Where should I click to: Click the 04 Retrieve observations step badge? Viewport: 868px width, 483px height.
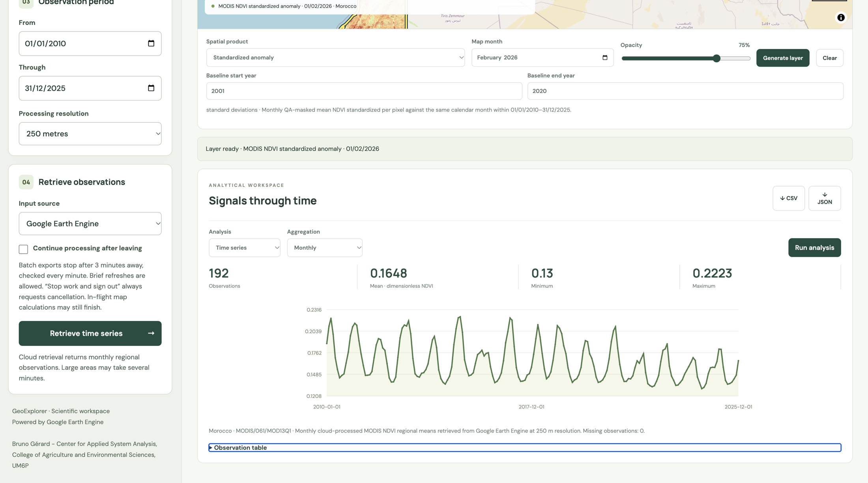(x=26, y=182)
